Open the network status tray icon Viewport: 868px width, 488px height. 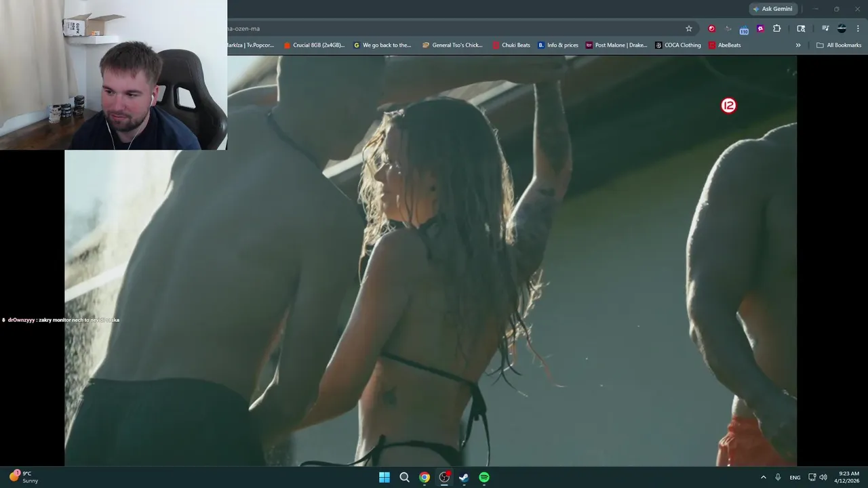[812, 477]
